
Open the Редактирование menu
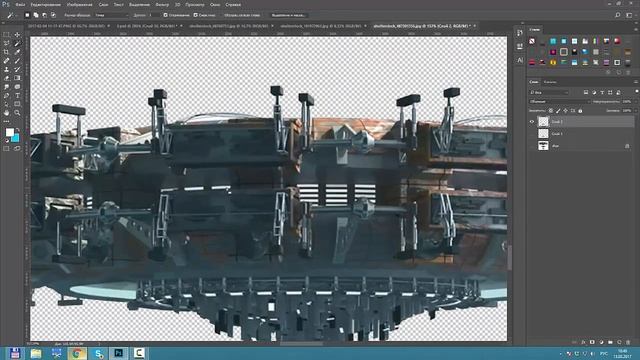click(46, 4)
